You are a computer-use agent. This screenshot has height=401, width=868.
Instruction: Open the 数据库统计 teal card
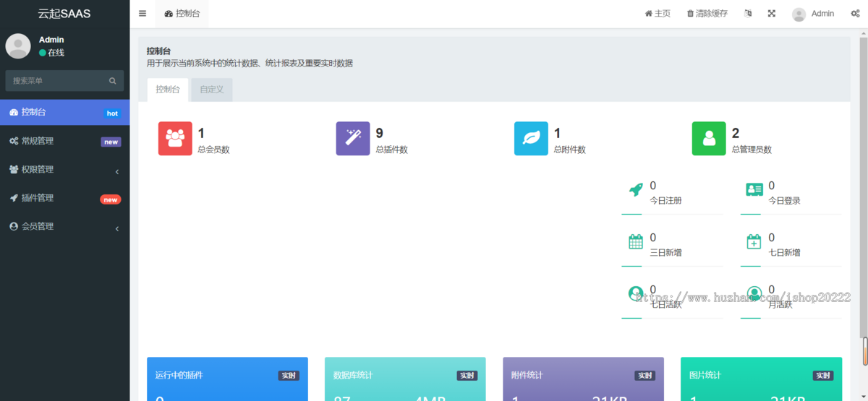405,379
